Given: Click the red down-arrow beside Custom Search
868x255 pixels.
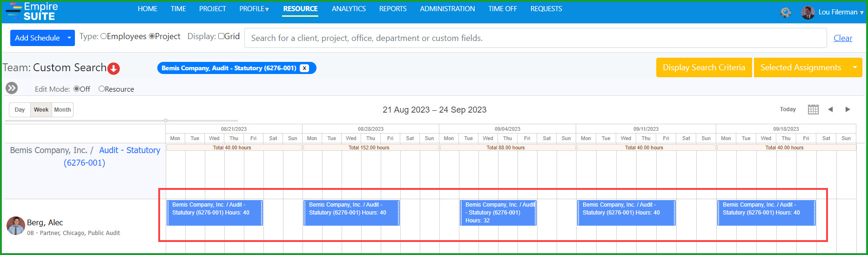Looking at the screenshot, I should pos(114,68).
